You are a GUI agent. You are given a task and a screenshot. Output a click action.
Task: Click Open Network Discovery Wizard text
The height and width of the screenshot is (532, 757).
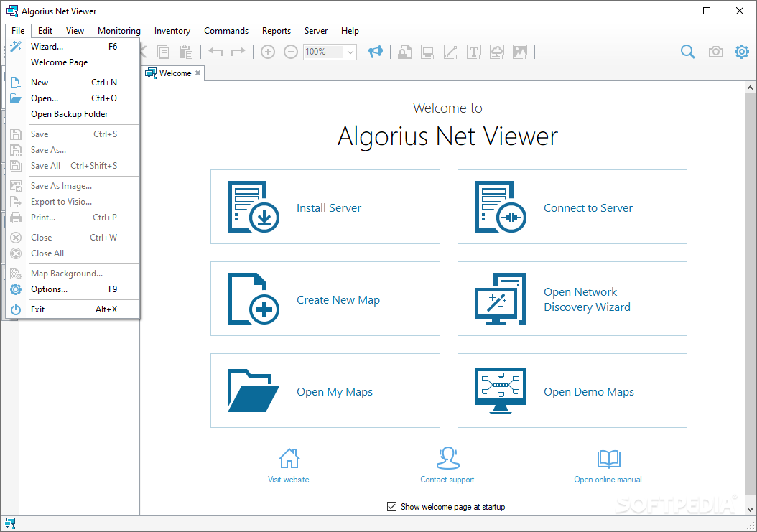point(587,299)
